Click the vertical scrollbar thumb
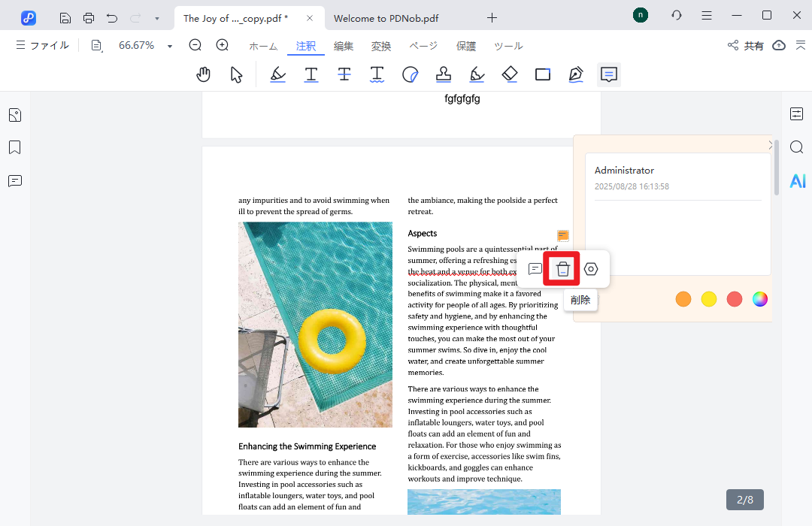This screenshot has height=526, width=812. click(776, 167)
